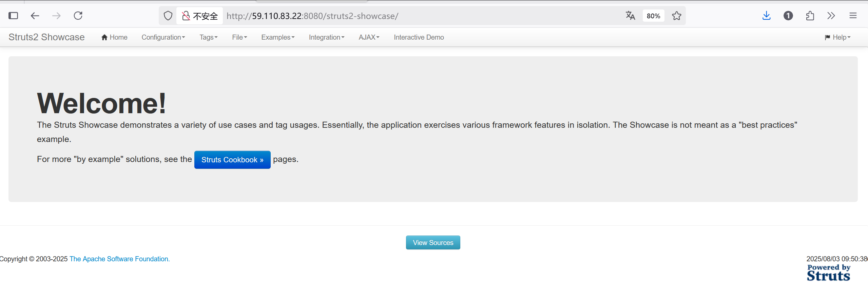The image size is (868, 284).
Task: Open the extensions puzzle piece icon
Action: pos(810,16)
